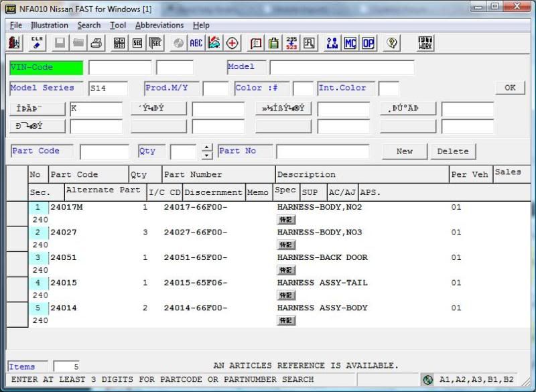This screenshot has height=392, width=536.
Task: Click the printer icon in toolbar
Action: 96,43
